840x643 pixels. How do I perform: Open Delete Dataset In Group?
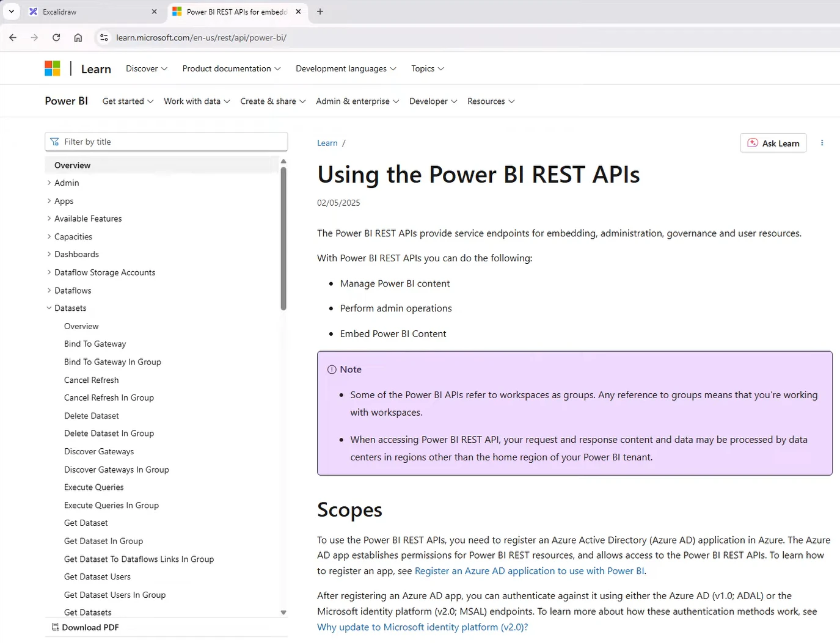(x=109, y=434)
